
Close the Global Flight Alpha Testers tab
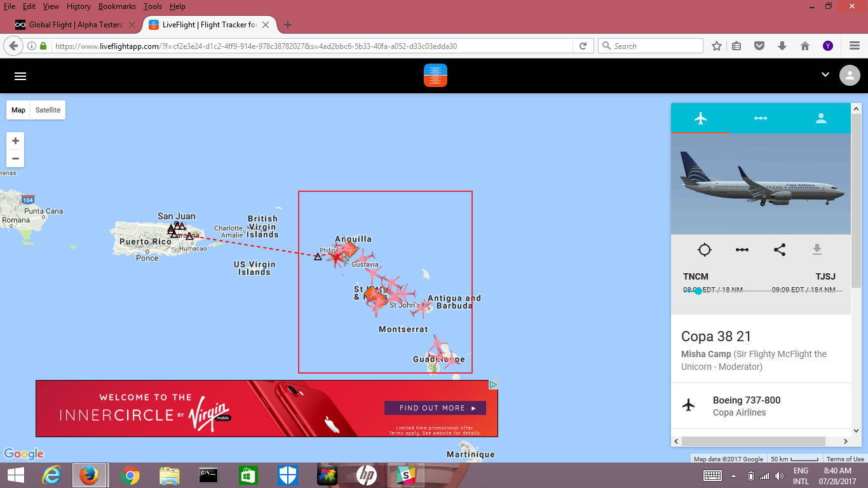click(132, 25)
